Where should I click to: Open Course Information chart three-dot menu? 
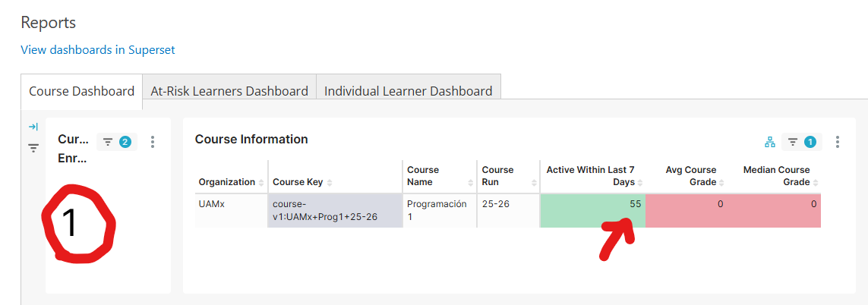pos(838,142)
